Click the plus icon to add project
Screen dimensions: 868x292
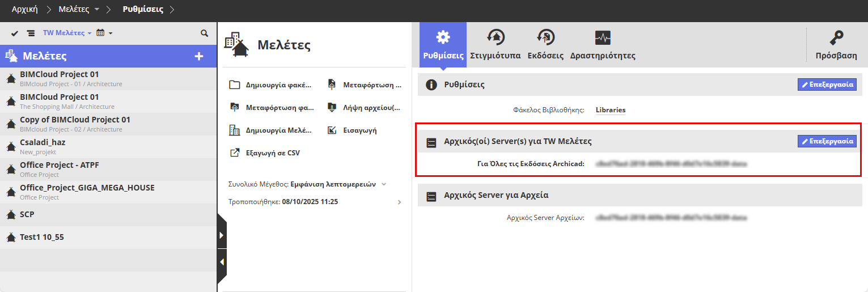(199, 56)
